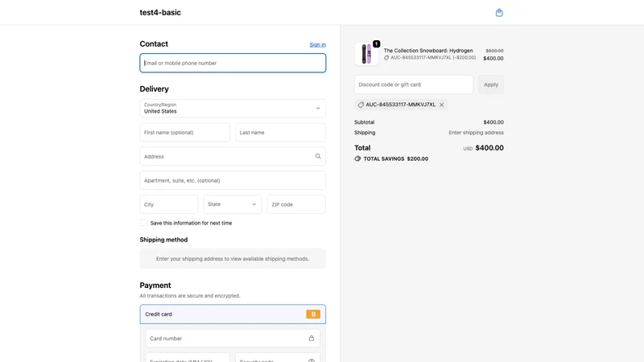This screenshot has width=644, height=362.
Task: Click the struck-through $600.00 price
Action: click(494, 51)
